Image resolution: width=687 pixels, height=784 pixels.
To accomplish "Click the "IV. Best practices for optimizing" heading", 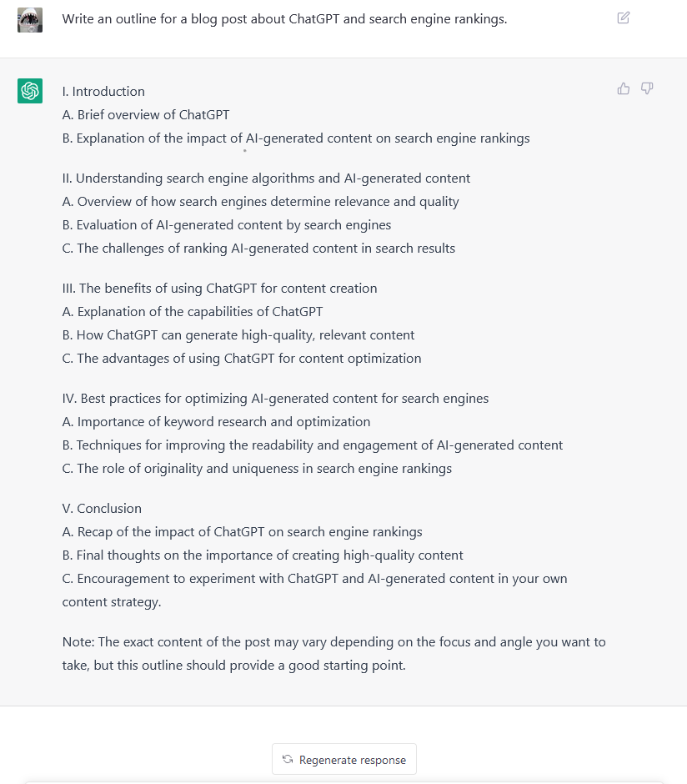I will 275,399.
